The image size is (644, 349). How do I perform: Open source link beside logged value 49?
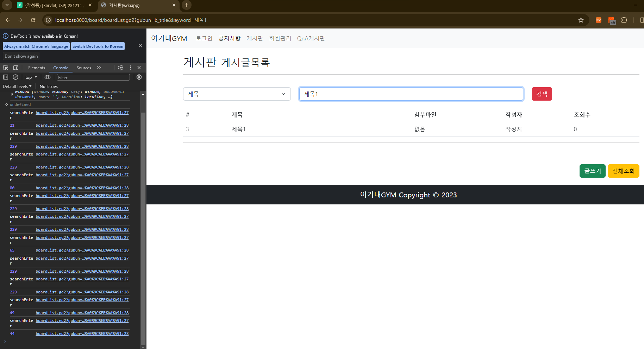click(x=82, y=313)
